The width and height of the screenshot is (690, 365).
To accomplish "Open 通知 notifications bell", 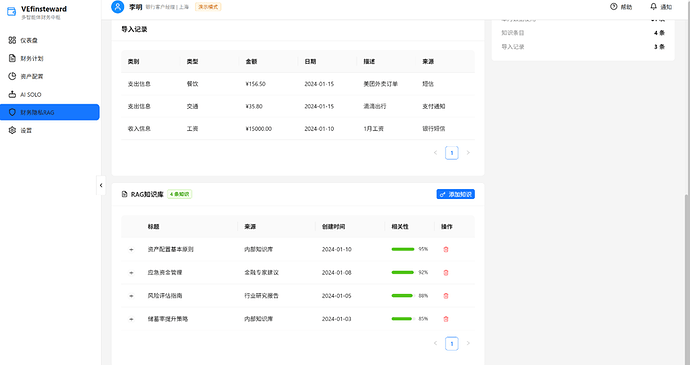I will [661, 7].
